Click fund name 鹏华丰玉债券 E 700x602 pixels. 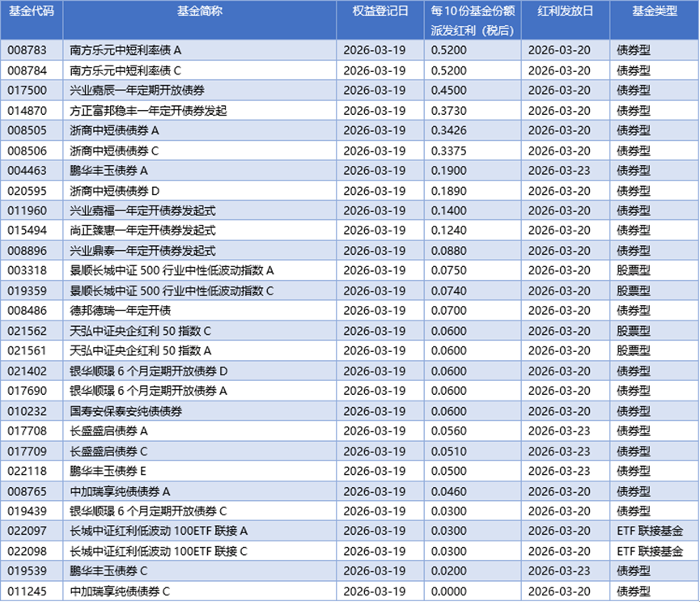(108, 471)
